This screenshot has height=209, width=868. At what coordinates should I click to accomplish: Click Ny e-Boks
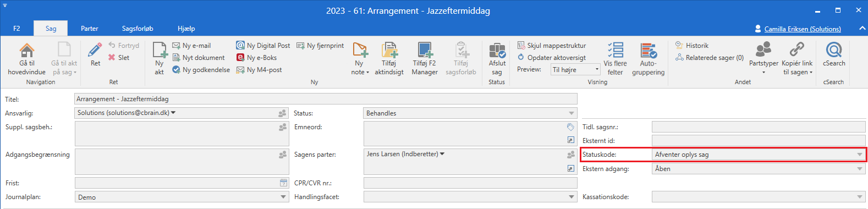pyautogui.click(x=256, y=58)
